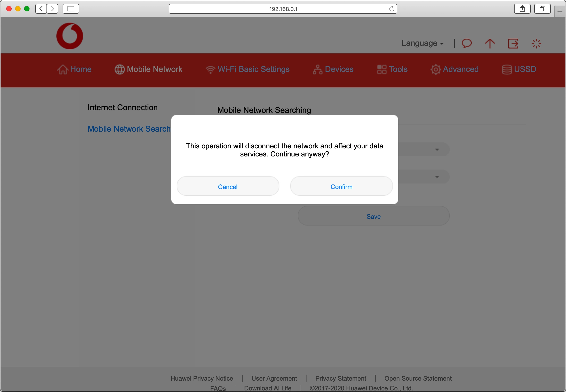The height and width of the screenshot is (392, 566).
Task: Show all tabs overview icon
Action: [x=542, y=9]
